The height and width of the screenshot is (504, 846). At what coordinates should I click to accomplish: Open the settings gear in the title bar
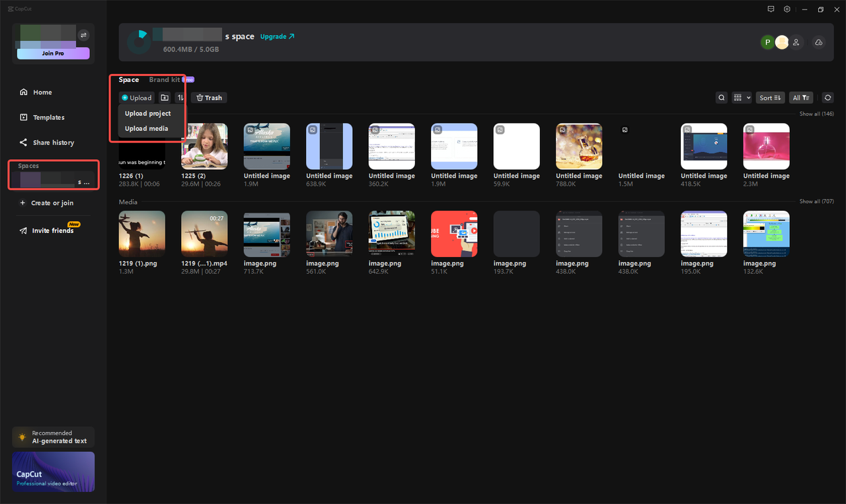pos(787,9)
